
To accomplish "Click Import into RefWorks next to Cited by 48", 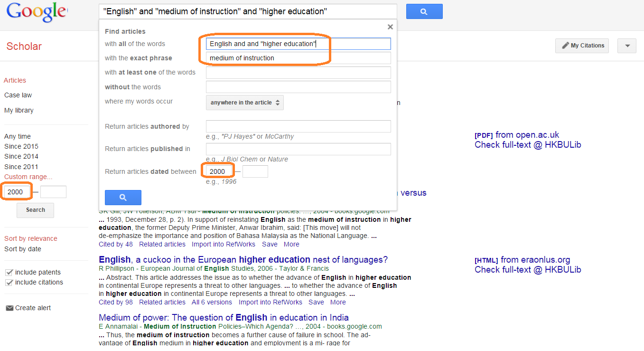I will (x=224, y=244).
